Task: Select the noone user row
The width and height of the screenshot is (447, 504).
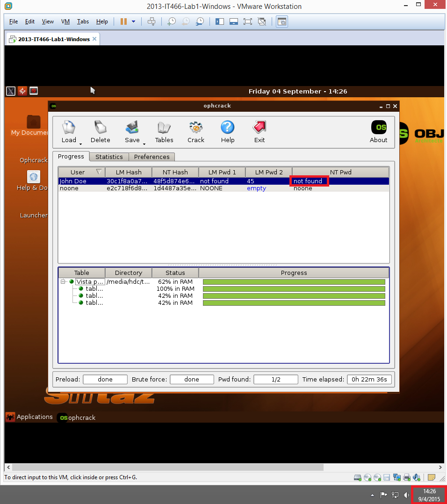Action: tap(223, 188)
